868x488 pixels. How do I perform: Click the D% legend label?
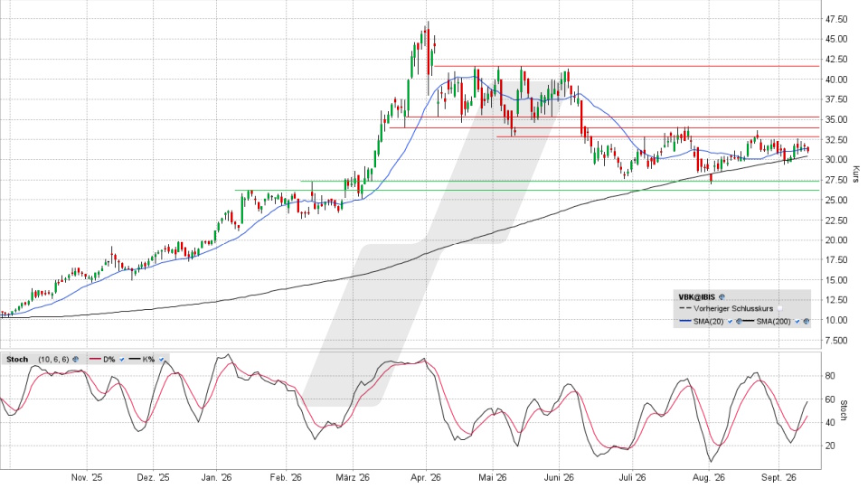109,359
